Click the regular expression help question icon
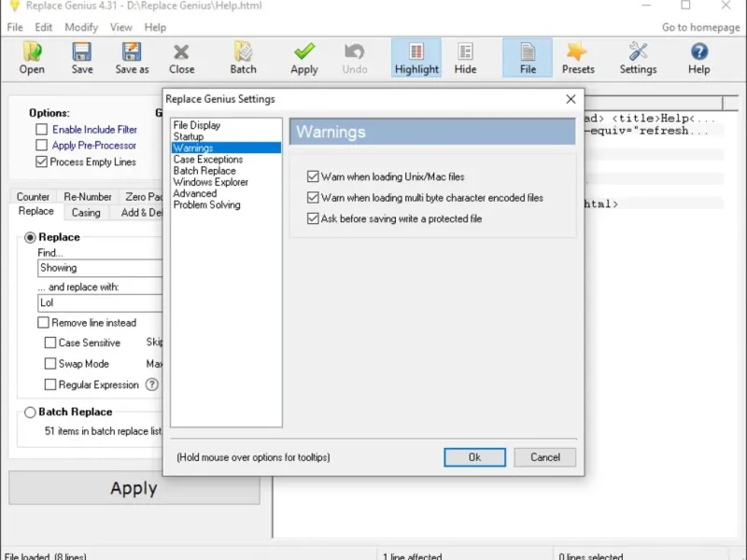The height and width of the screenshot is (560, 747). [x=152, y=385]
